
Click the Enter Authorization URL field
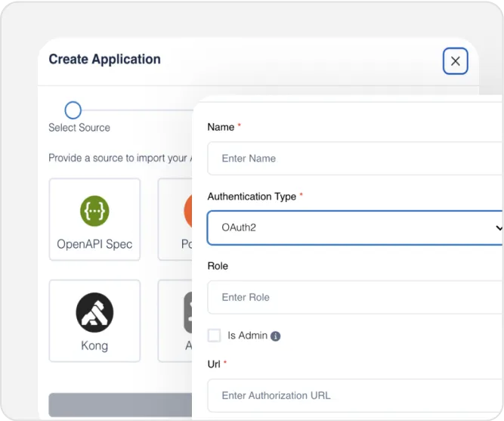click(355, 395)
